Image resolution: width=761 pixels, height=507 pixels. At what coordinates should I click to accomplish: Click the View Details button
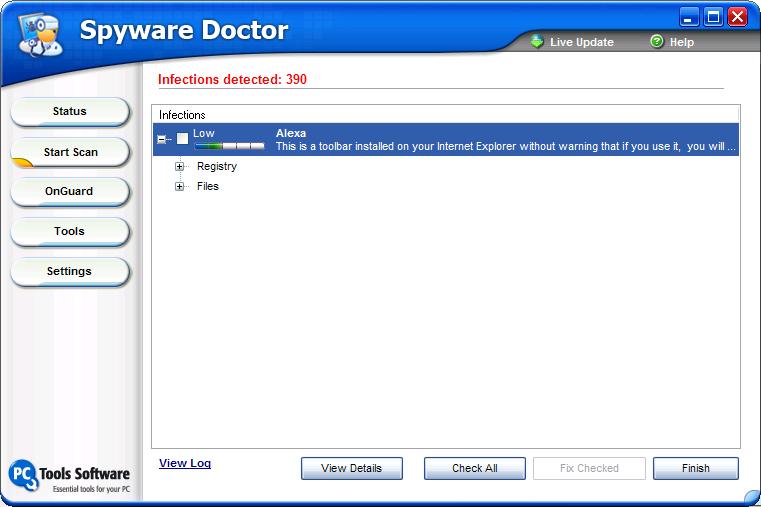[352, 468]
